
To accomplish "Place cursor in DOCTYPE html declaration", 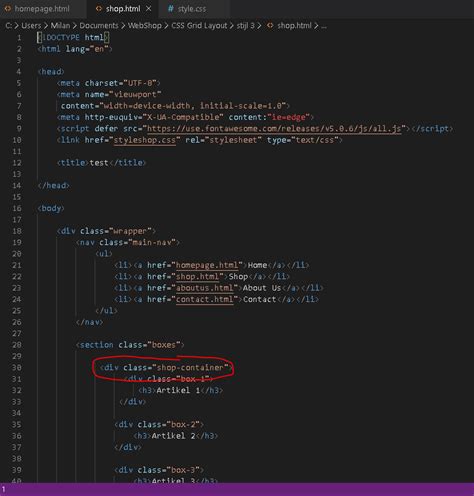I will [x=73, y=37].
